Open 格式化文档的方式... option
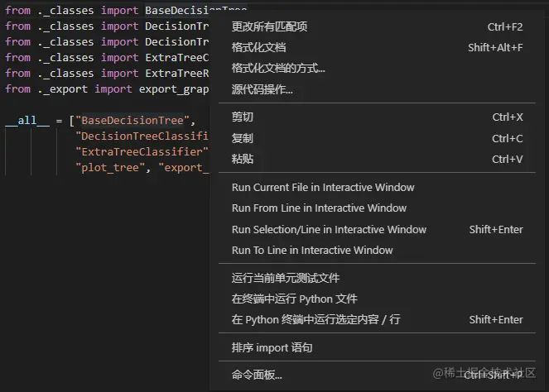Viewport: 549px width, 392px height. tap(377, 68)
